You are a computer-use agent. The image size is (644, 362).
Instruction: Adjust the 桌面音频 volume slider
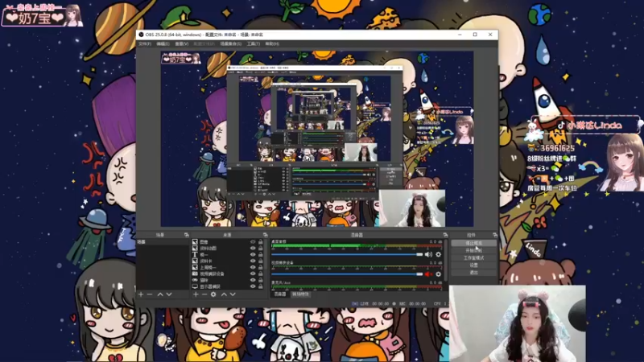[347, 254]
